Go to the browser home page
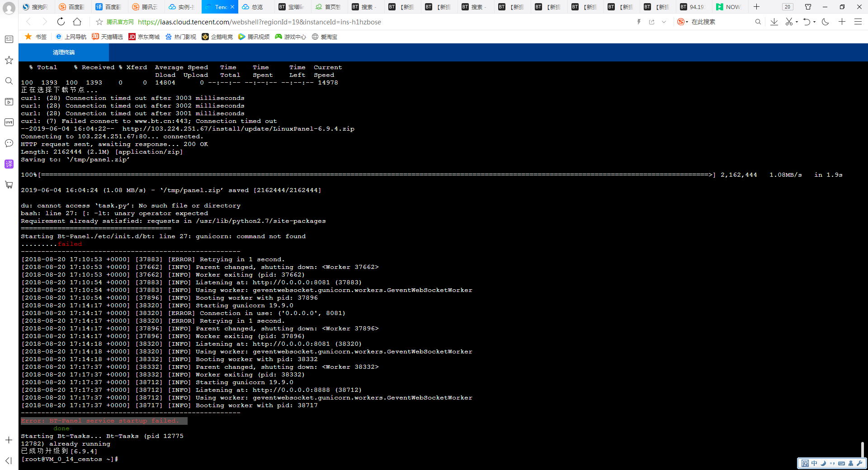 click(77, 22)
